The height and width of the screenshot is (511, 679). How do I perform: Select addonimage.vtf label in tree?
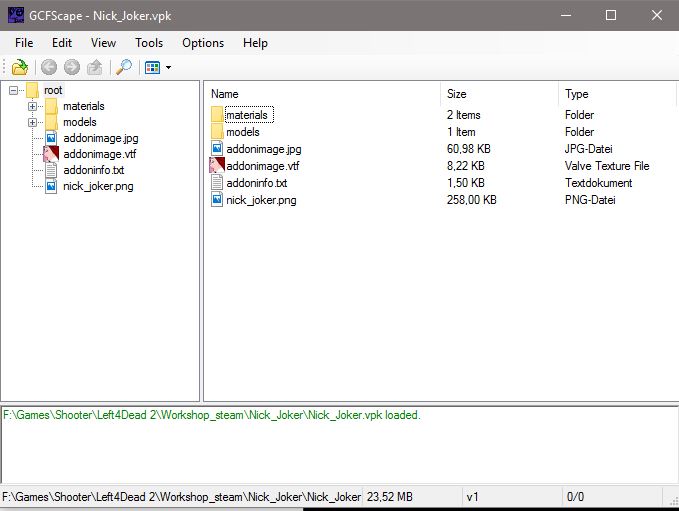100,154
